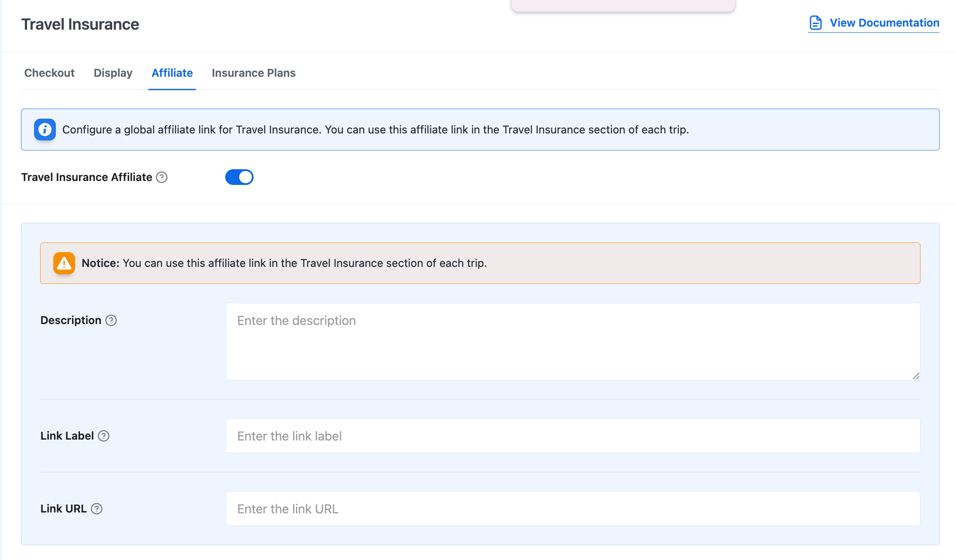This screenshot has width=955, height=560.
Task: Click help icon next to Travel Insurance Affiliate
Action: pos(162,177)
